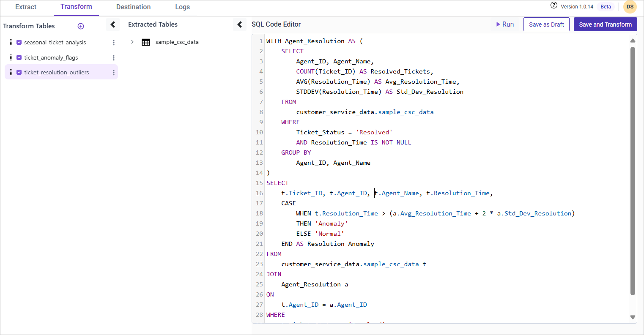The height and width of the screenshot is (335, 644).
Task: Uncheck the seasonal_ticket_analysis checkbox
Action: pyautogui.click(x=19, y=42)
